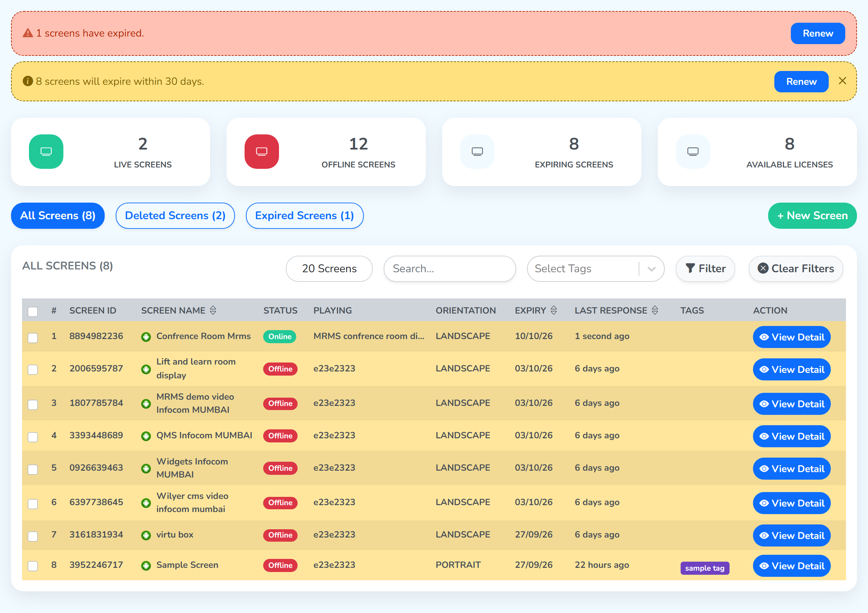Screen dimensions: 868x613
Task: Click the funnel Filter button
Action: pyautogui.click(x=705, y=268)
